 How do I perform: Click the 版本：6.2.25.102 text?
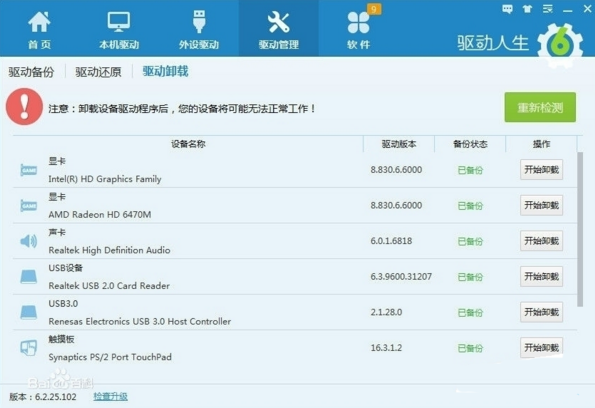click(42, 397)
